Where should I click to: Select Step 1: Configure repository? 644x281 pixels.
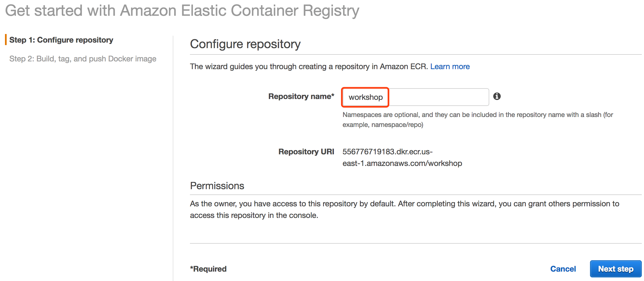61,40
